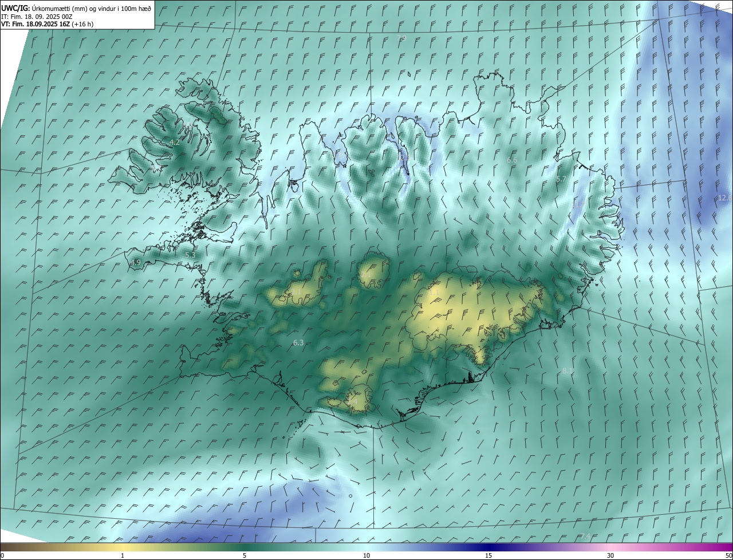The width and height of the screenshot is (733, 560).
Task: Click the '0' label on the color scale
Action: click(x=2, y=555)
